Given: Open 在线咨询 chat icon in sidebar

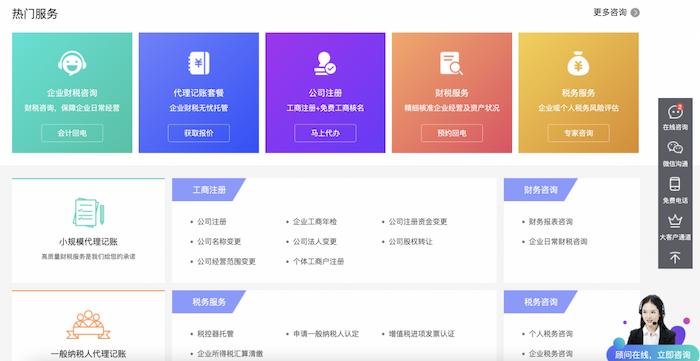Looking at the screenshot, I should tap(675, 112).
